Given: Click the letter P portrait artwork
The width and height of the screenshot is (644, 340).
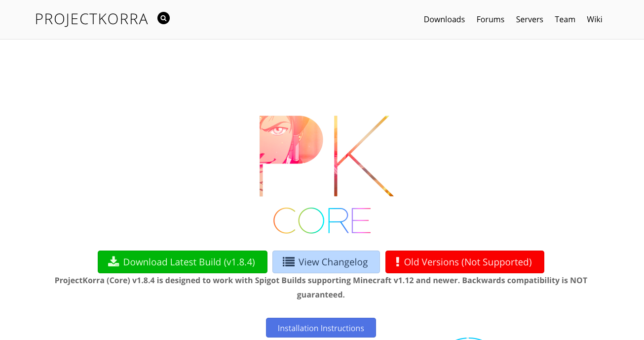Looking at the screenshot, I should (x=291, y=156).
